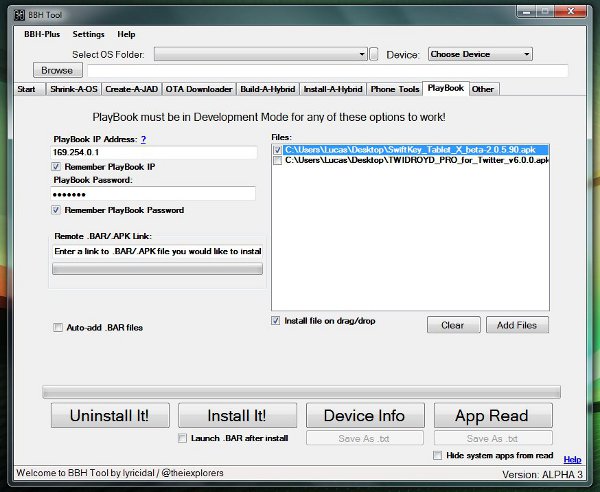This screenshot has height=492, width=600.
Task: Close the BBH Tool window
Action: (x=570, y=12)
